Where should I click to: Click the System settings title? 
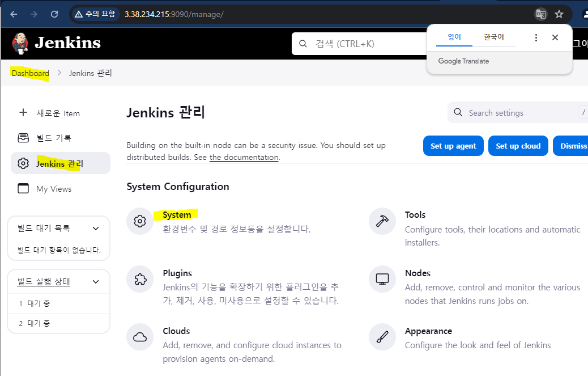point(177,214)
